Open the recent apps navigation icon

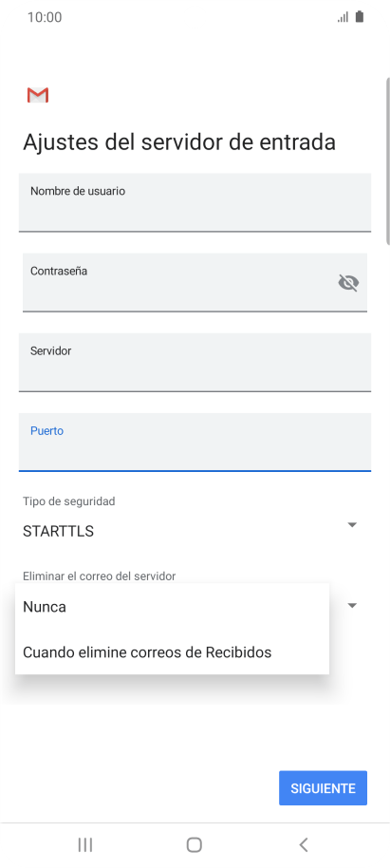click(x=85, y=845)
